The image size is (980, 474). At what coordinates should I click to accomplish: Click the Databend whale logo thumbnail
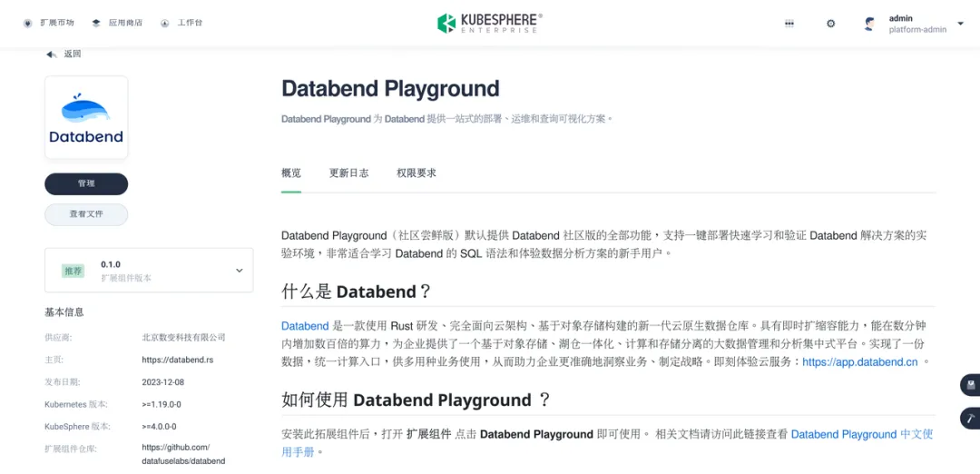86,117
